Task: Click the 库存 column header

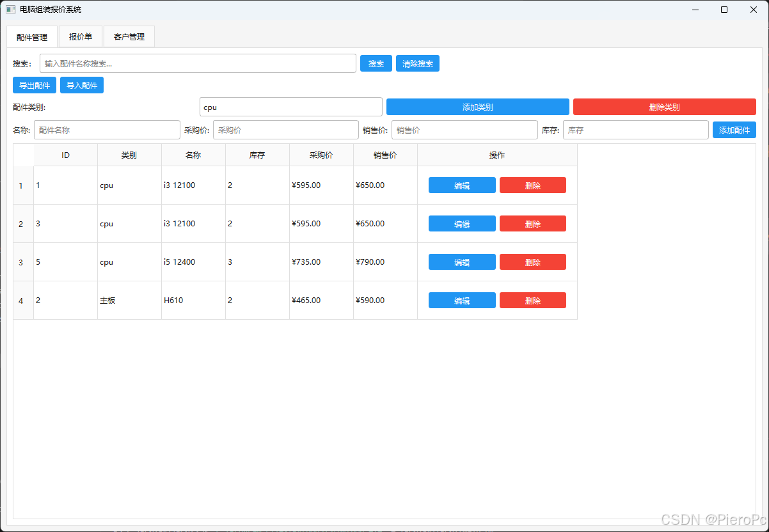Action: pos(257,155)
